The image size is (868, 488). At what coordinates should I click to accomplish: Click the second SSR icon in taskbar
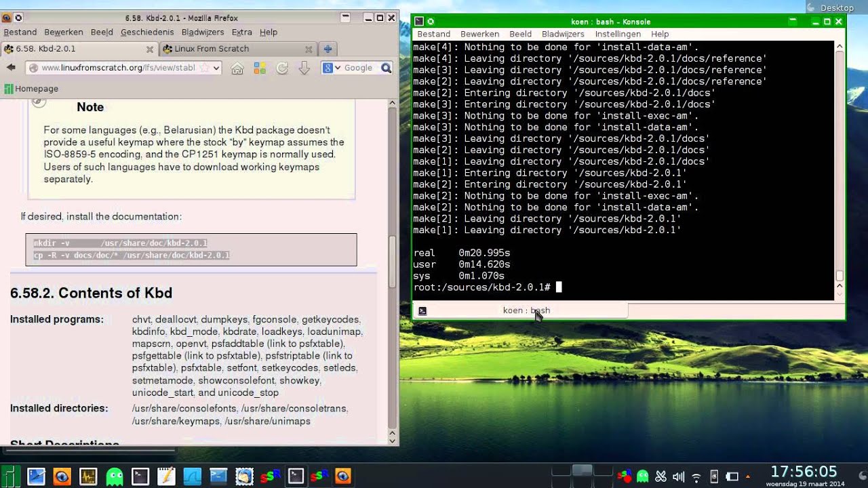click(x=321, y=476)
